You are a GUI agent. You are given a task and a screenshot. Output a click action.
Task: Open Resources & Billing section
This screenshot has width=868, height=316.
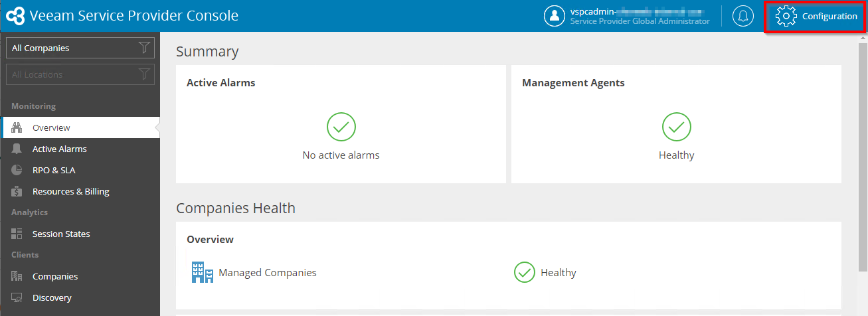point(80,191)
